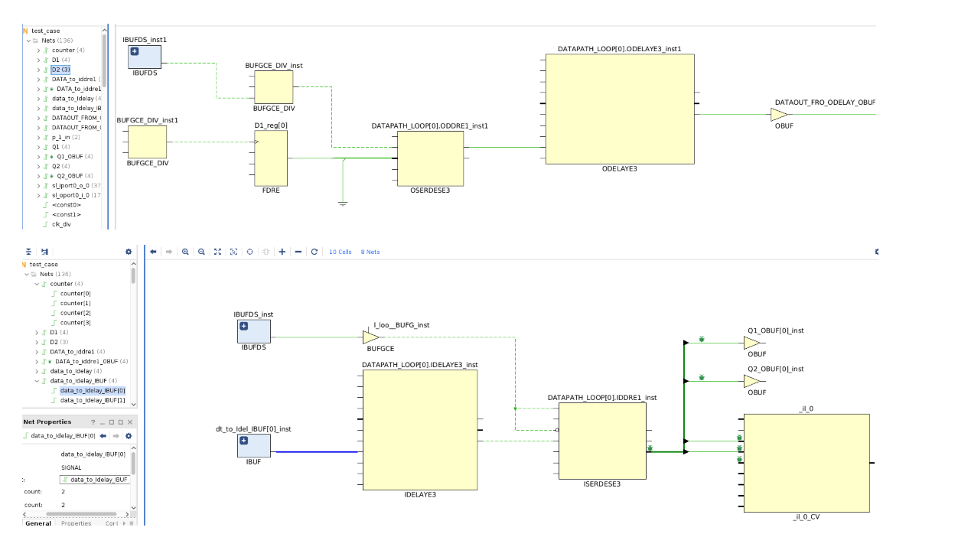Expand the IBUFDS_inst block plus icon
The height and width of the screenshot is (560, 958).
244,326
